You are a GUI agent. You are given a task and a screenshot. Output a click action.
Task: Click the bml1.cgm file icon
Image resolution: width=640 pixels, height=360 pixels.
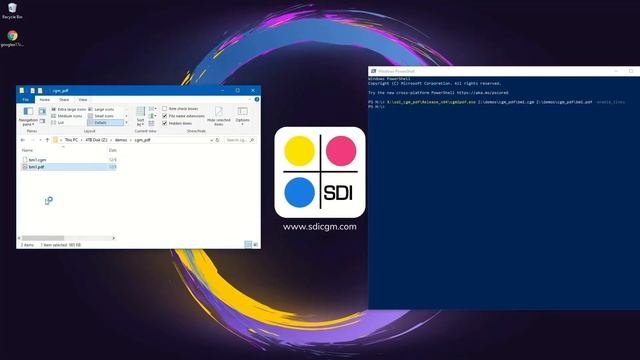pyautogui.click(x=25, y=160)
